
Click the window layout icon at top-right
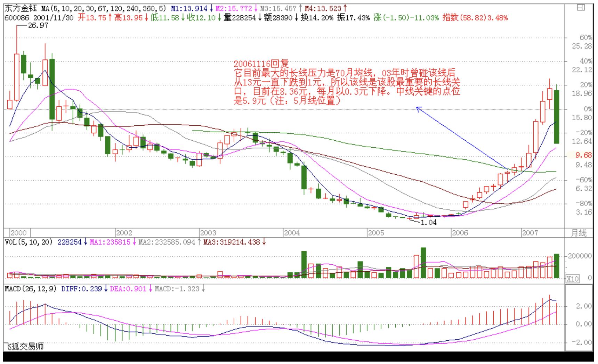point(581,7)
